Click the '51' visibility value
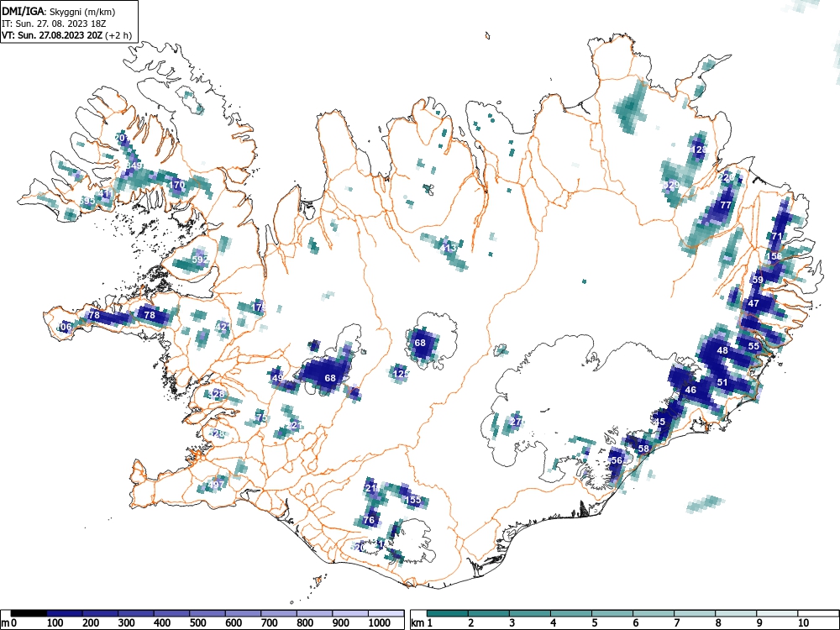This screenshot has width=840, height=630. pos(722,382)
